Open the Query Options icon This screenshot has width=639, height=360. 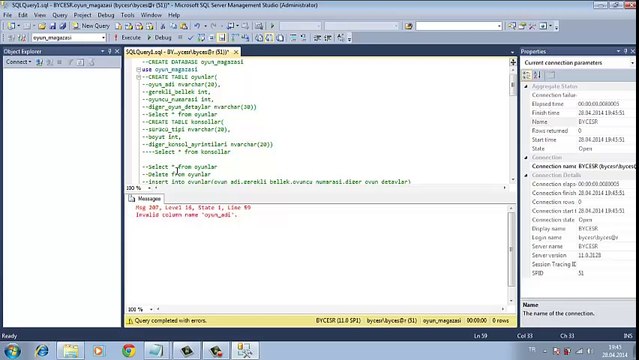pyautogui.click(x=212, y=38)
